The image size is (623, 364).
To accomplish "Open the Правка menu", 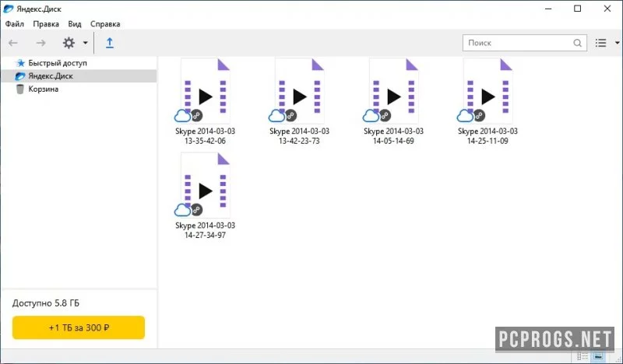I will [46, 24].
